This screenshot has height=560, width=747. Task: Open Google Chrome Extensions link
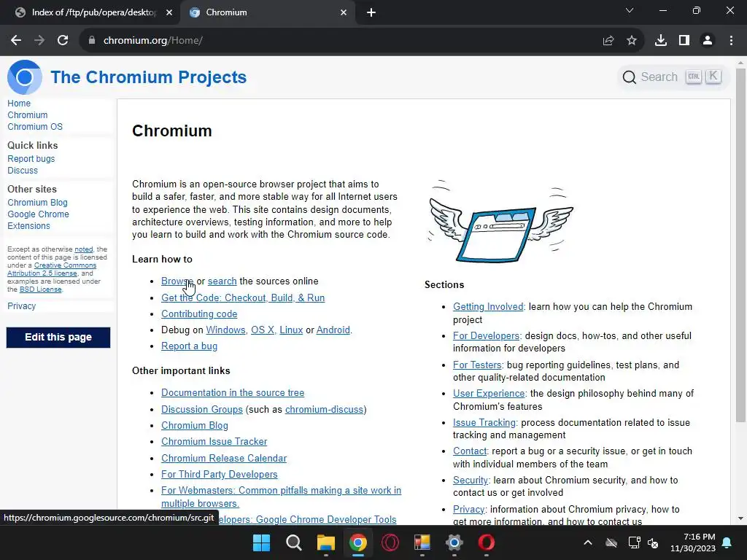point(38,220)
